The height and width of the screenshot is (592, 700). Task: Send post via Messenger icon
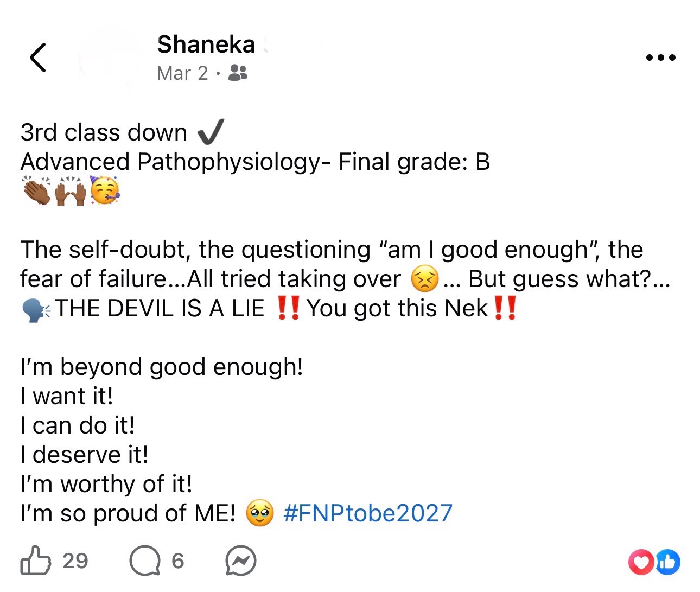(240, 561)
